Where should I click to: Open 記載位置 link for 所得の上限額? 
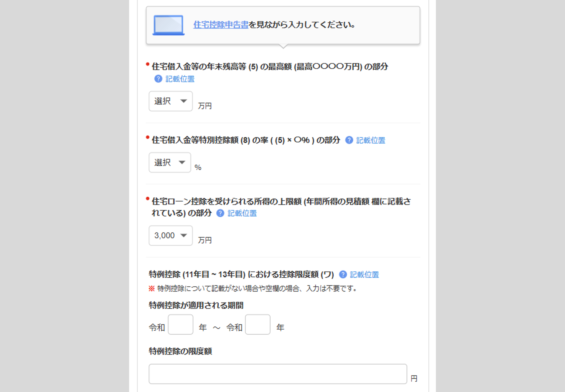tap(242, 214)
